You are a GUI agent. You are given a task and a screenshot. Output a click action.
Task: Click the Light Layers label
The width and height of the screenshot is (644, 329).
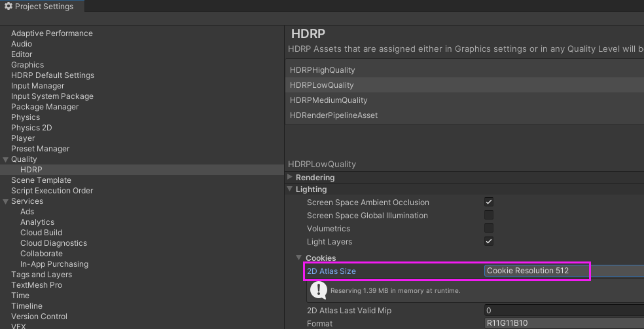pyautogui.click(x=329, y=242)
